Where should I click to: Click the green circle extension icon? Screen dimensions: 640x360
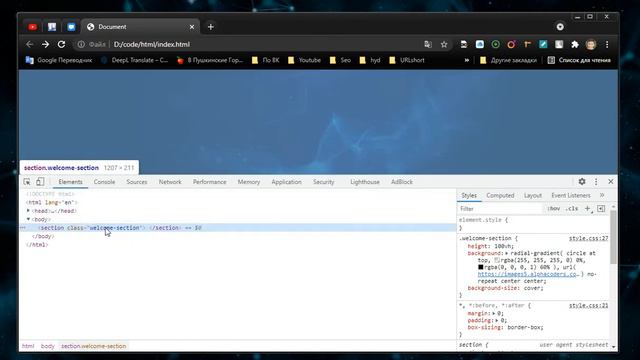(496, 44)
